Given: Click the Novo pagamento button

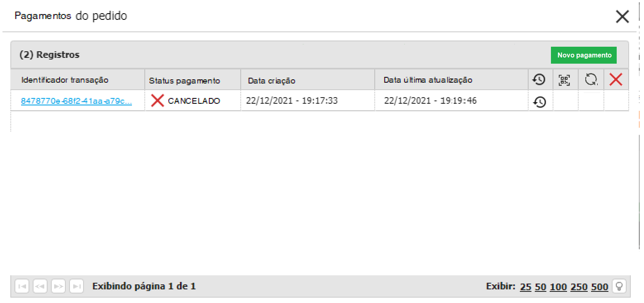Looking at the screenshot, I should point(584,55).
